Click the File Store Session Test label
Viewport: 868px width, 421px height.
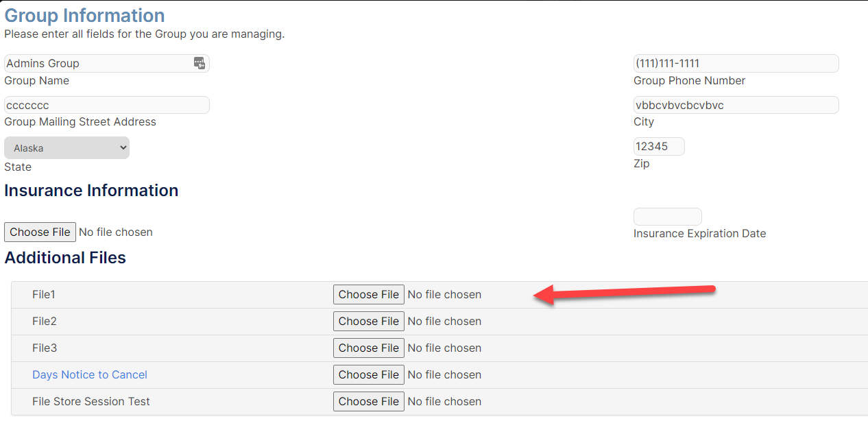pos(91,401)
